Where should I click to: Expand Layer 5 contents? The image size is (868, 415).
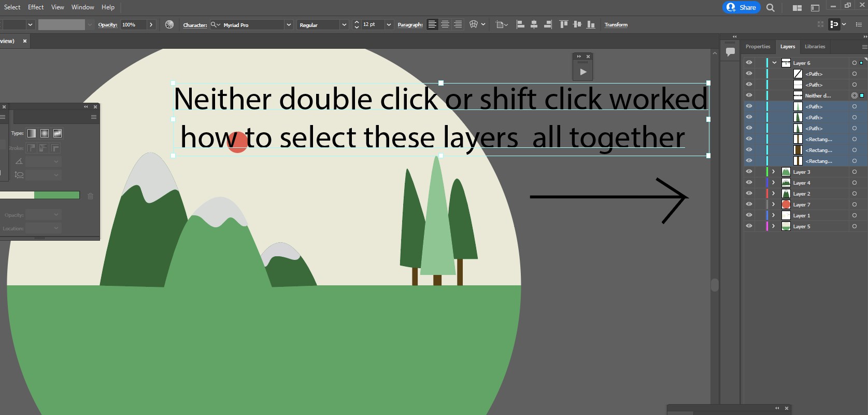coord(774,226)
